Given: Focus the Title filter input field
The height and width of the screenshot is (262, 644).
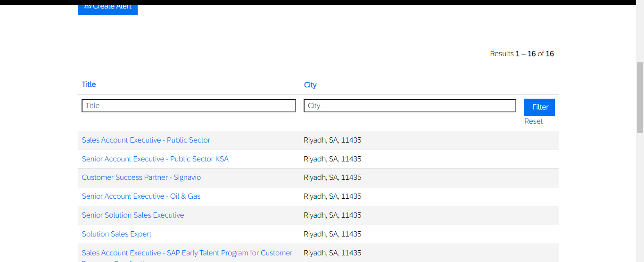Looking at the screenshot, I should 189,106.
